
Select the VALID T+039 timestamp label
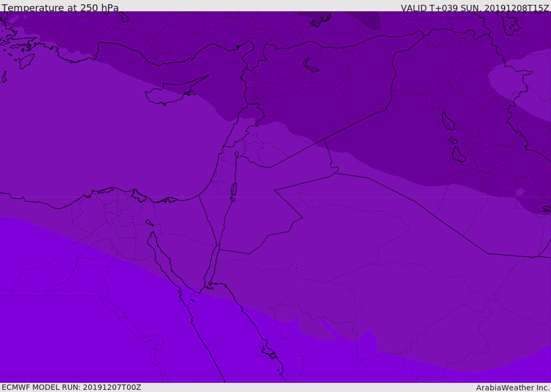[475, 8]
